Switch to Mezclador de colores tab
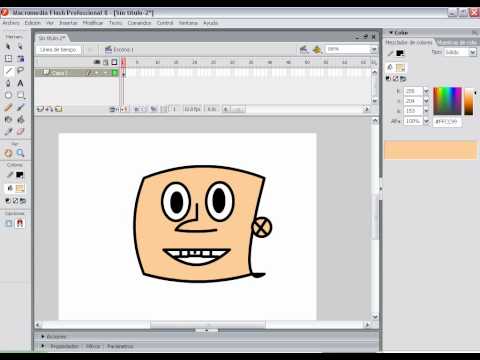 point(409,42)
